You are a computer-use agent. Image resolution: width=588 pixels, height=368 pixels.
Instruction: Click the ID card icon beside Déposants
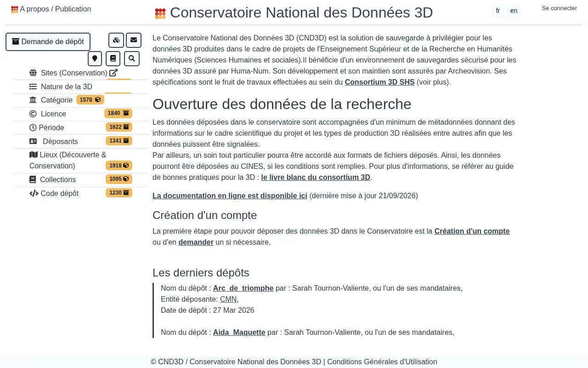33,141
